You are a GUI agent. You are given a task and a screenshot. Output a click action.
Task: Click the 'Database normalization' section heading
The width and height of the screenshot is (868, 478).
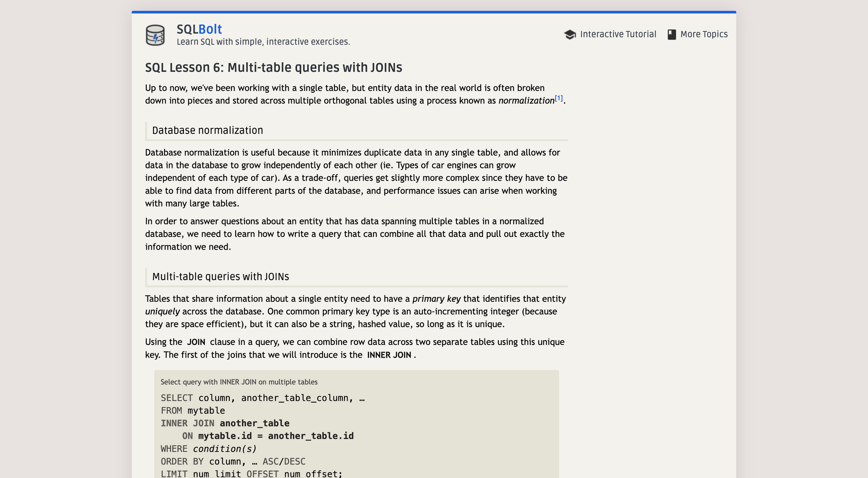click(208, 131)
